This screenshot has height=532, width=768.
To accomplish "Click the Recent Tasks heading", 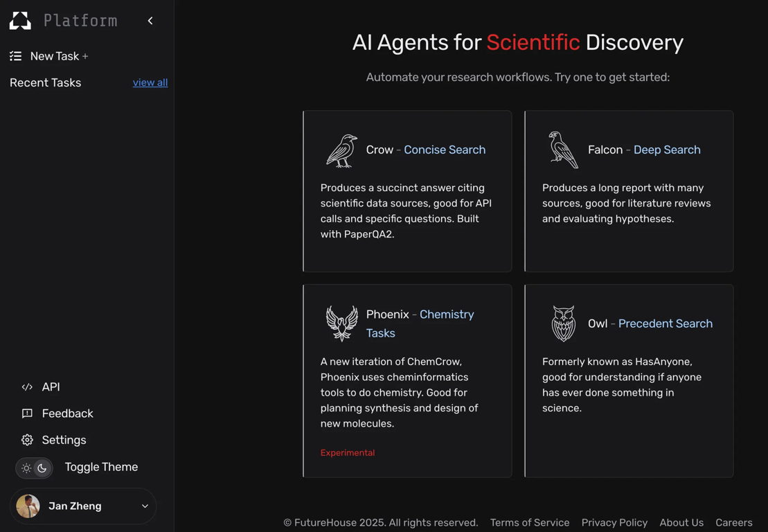I will click(x=46, y=83).
